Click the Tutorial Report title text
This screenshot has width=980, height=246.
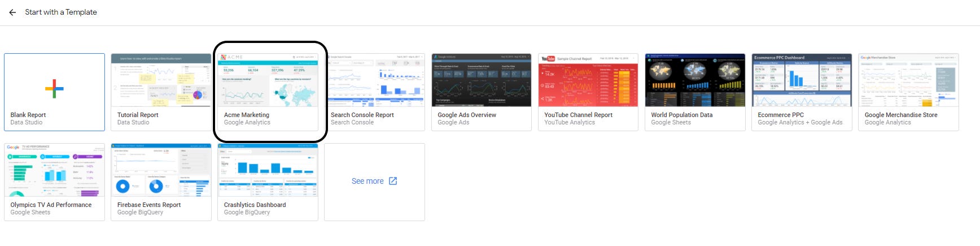pyautogui.click(x=138, y=115)
